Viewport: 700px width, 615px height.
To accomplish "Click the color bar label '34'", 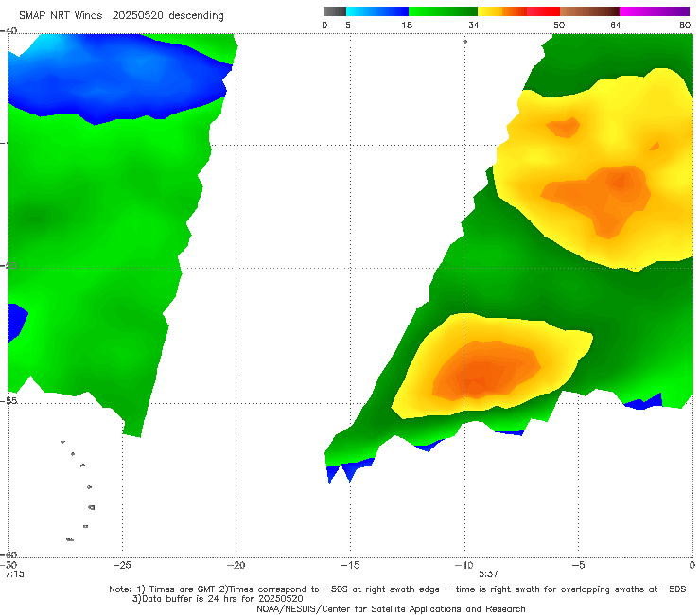I will (474, 25).
